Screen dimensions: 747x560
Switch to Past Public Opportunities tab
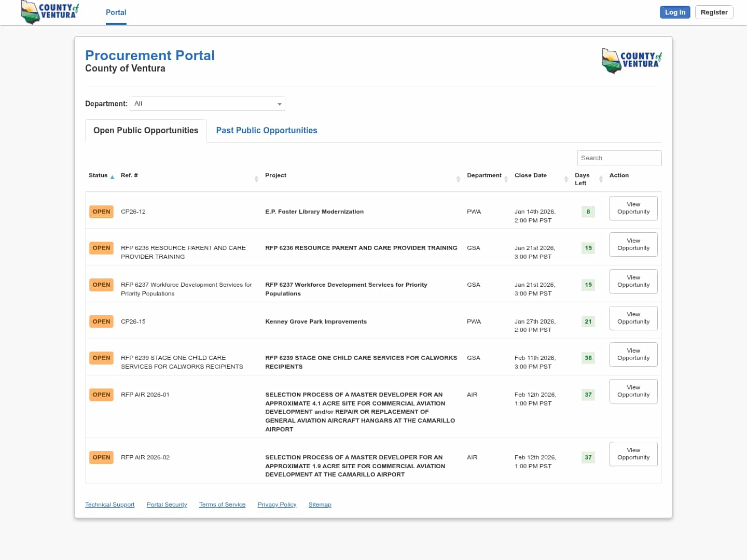(267, 131)
